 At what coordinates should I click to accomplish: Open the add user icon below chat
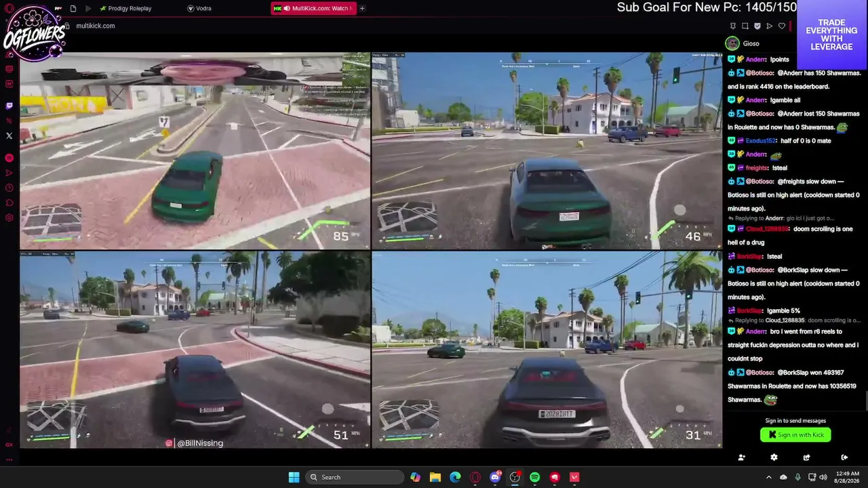click(x=741, y=457)
